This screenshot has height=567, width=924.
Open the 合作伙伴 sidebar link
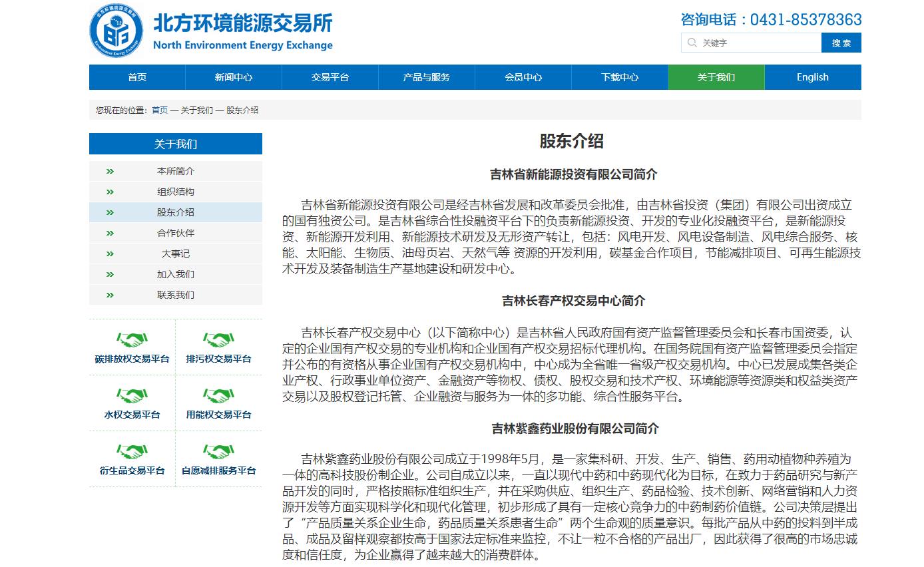176,233
